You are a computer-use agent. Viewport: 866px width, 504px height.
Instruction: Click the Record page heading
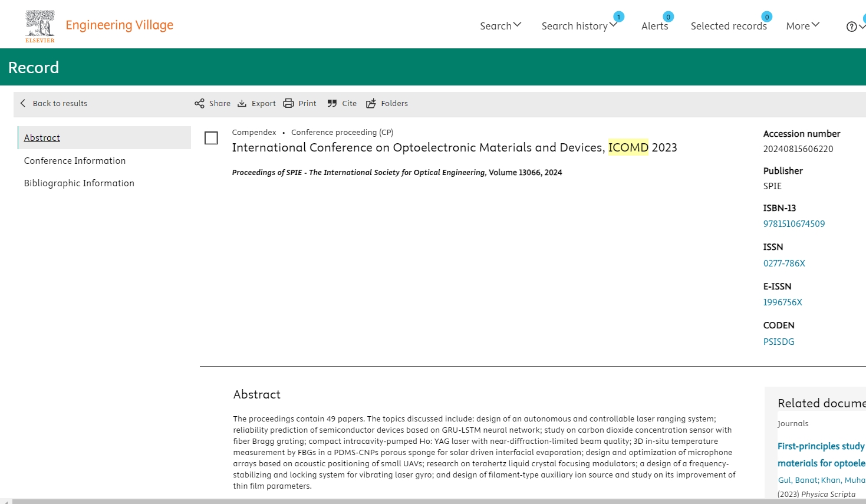click(34, 67)
